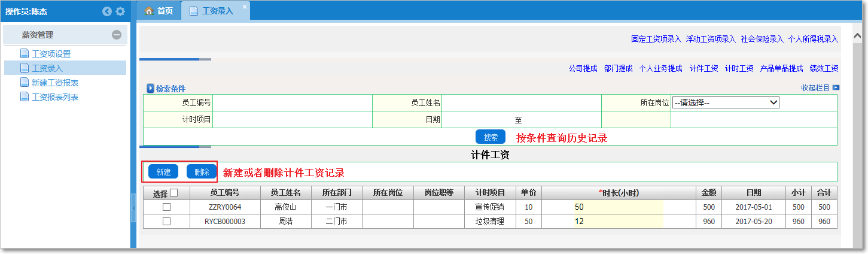Open 工资项设置 in the sidebar
868x254 pixels.
point(51,54)
